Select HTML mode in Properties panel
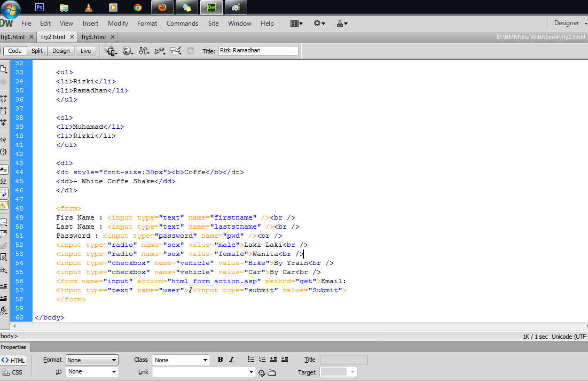The height and width of the screenshot is (382, 588). [13, 360]
